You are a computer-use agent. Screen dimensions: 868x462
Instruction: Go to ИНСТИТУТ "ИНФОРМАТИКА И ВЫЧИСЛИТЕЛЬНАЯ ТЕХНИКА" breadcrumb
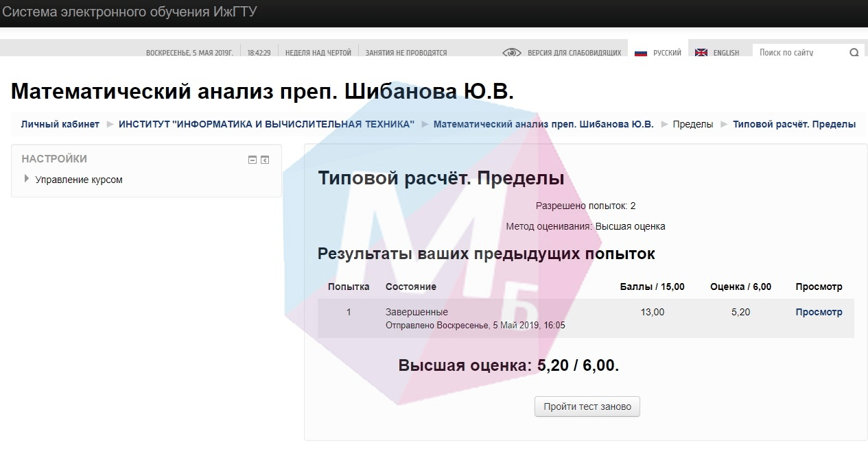266,124
